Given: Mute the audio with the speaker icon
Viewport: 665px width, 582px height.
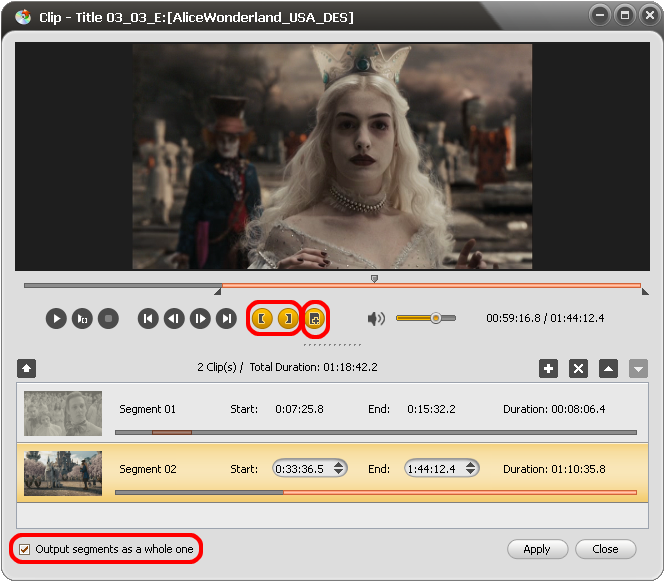Looking at the screenshot, I should click(376, 319).
